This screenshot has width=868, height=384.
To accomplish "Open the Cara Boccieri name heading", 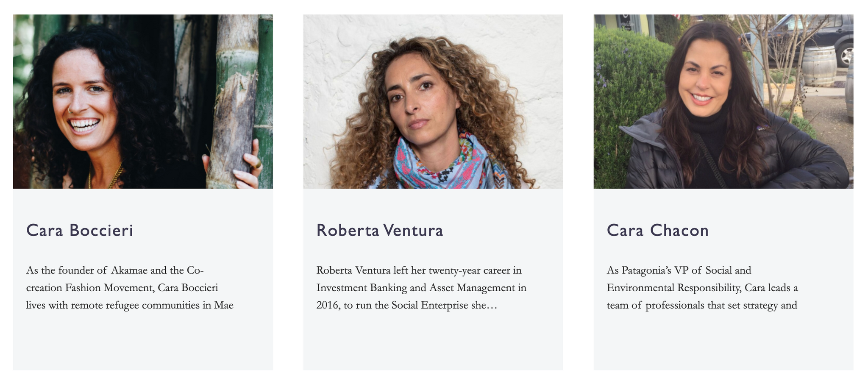I will point(80,231).
